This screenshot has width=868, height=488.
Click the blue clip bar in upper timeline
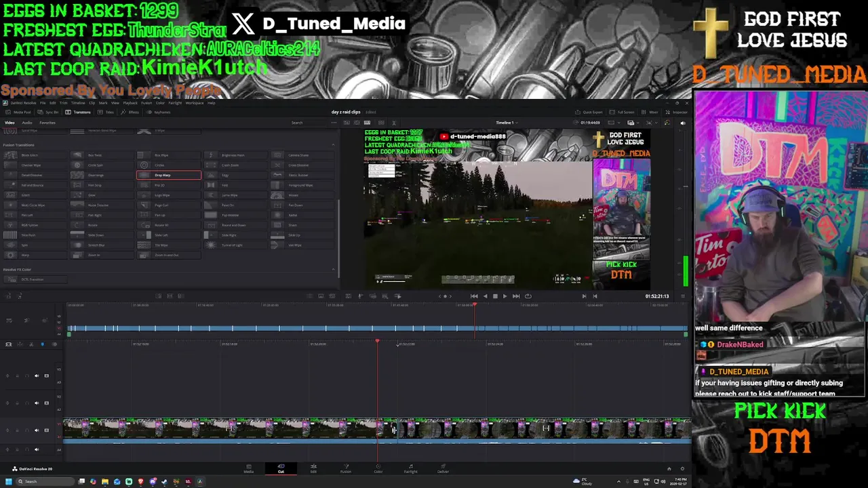click(x=377, y=329)
